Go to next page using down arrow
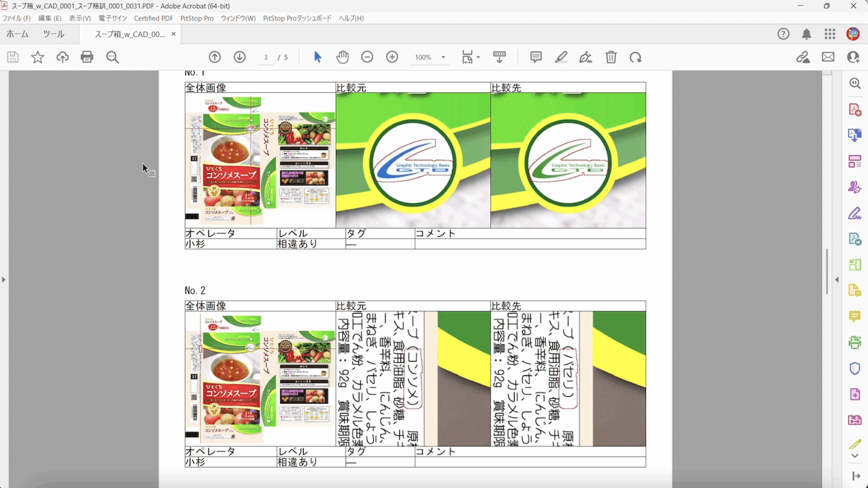 pos(239,57)
